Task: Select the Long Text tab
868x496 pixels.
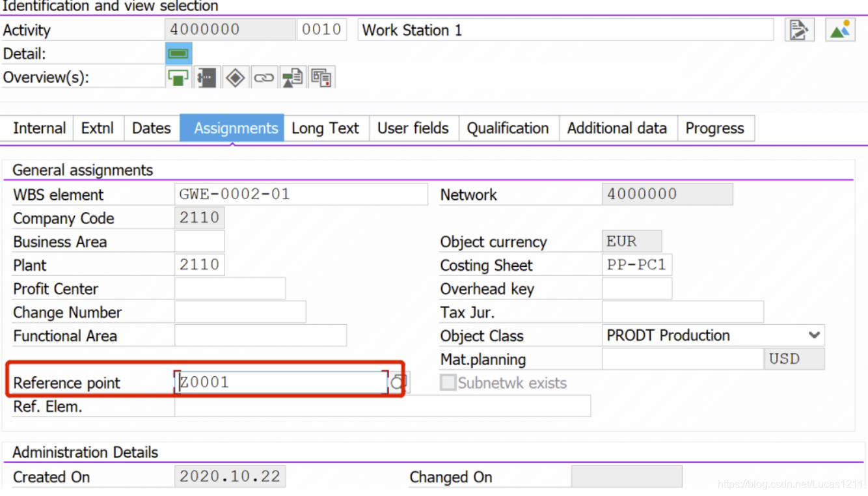Action: pos(325,128)
